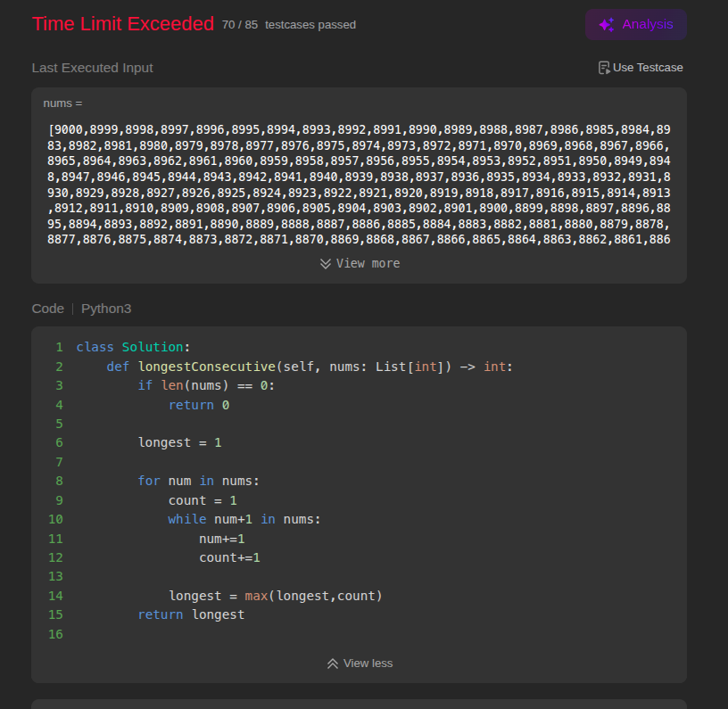Click '70 / 85' testcases count

[x=240, y=25]
